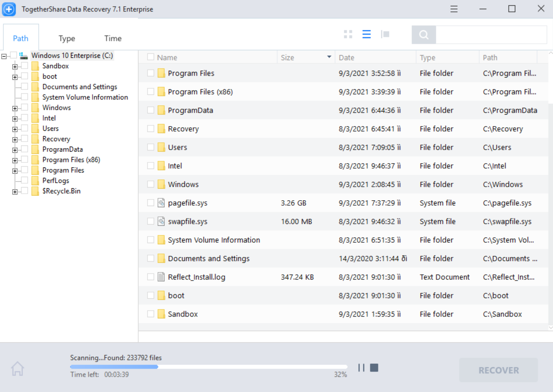Viewport: 553px width, 392px height.
Task: Click the 'C:\pagefile.sys' path cell
Action: click(507, 203)
